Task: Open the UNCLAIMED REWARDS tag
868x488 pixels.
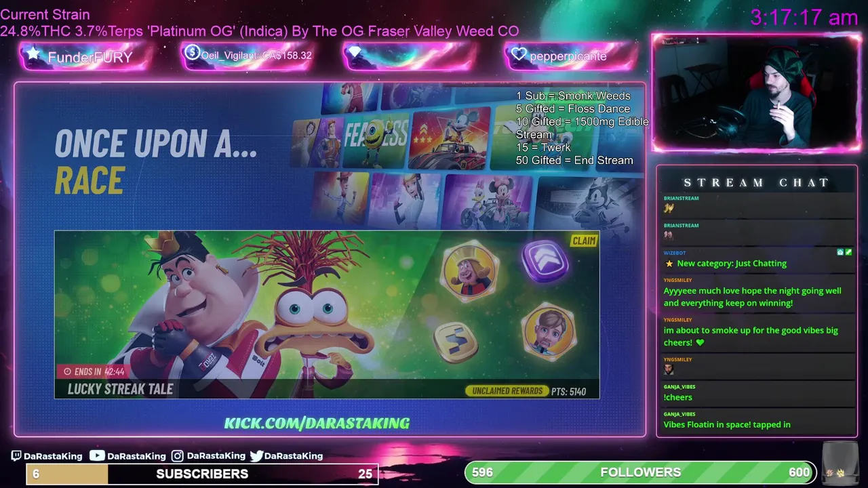Action: (507, 391)
